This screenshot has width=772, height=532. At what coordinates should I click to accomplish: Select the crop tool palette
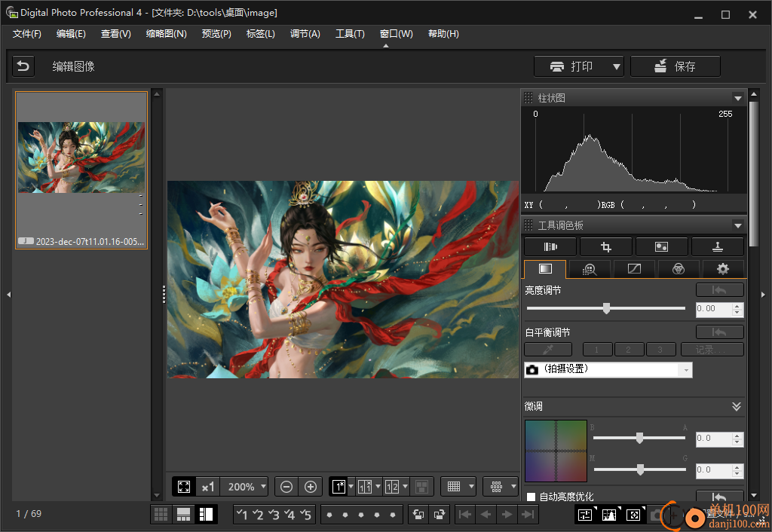[606, 246]
